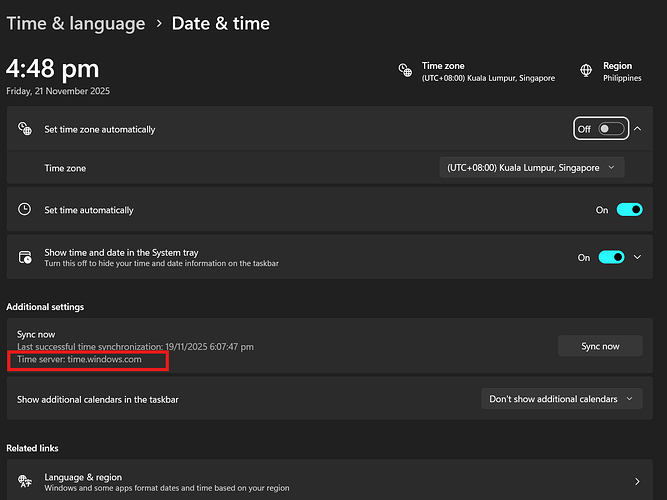Collapse the Set time zone automatically section

tap(638, 129)
